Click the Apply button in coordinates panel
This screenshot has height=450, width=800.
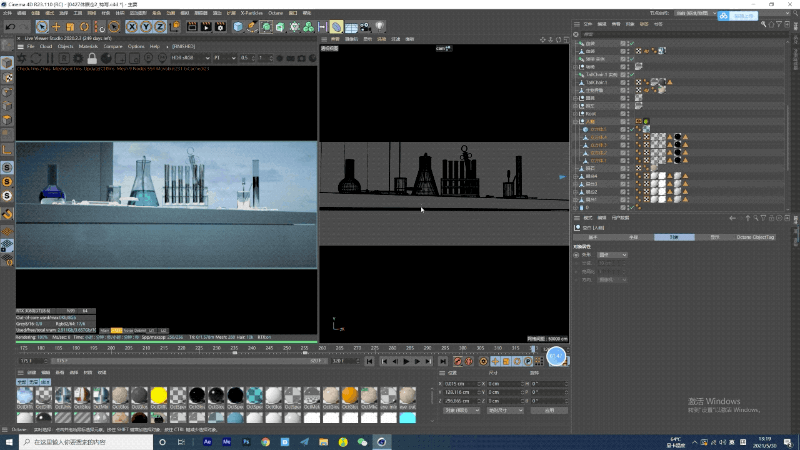[549, 410]
